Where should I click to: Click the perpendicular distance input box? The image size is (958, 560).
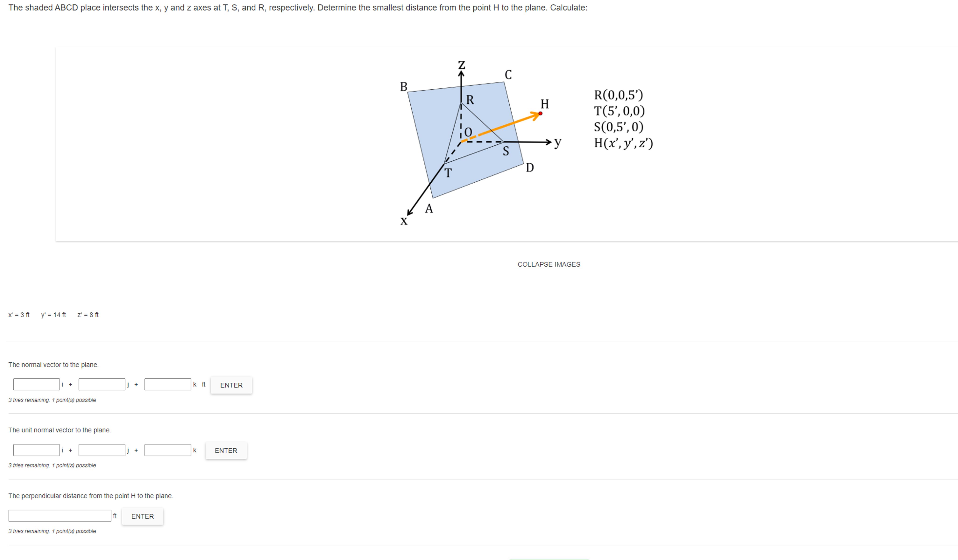(x=59, y=515)
